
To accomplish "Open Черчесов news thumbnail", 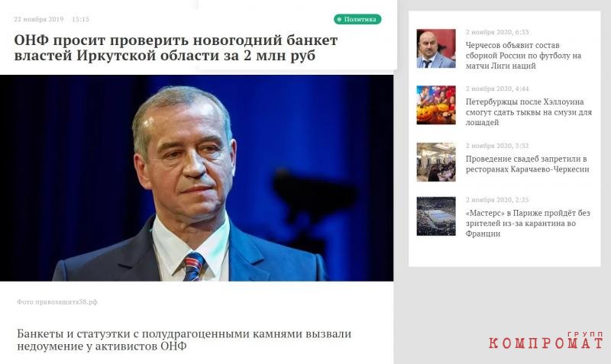I will [x=435, y=49].
